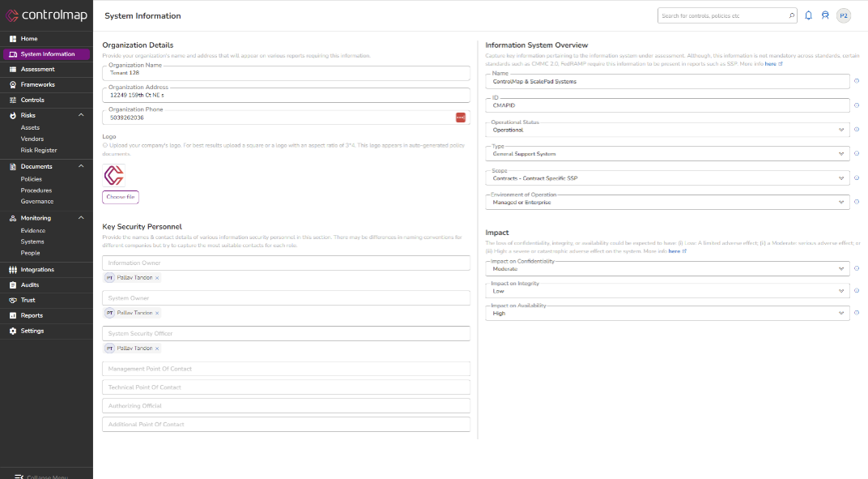
Task: Click the Choose file button to upload logo
Action: coord(120,197)
